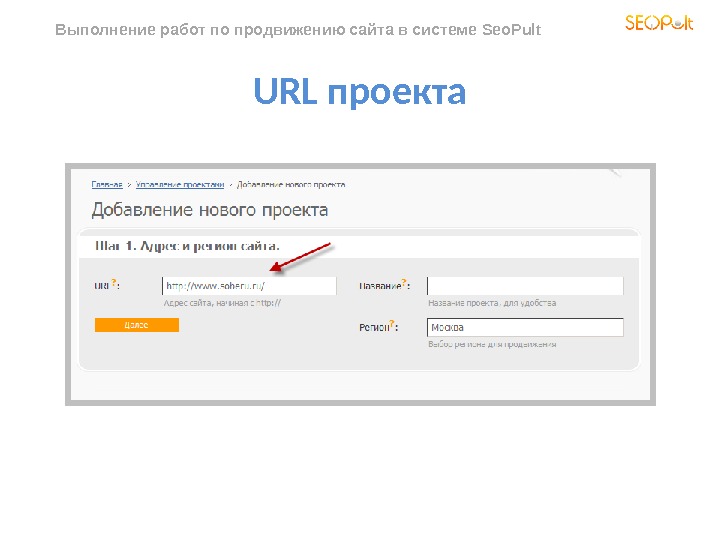This screenshot has height=540, width=720.
Task: Click the help question mark next to Регион
Action: [392, 324]
